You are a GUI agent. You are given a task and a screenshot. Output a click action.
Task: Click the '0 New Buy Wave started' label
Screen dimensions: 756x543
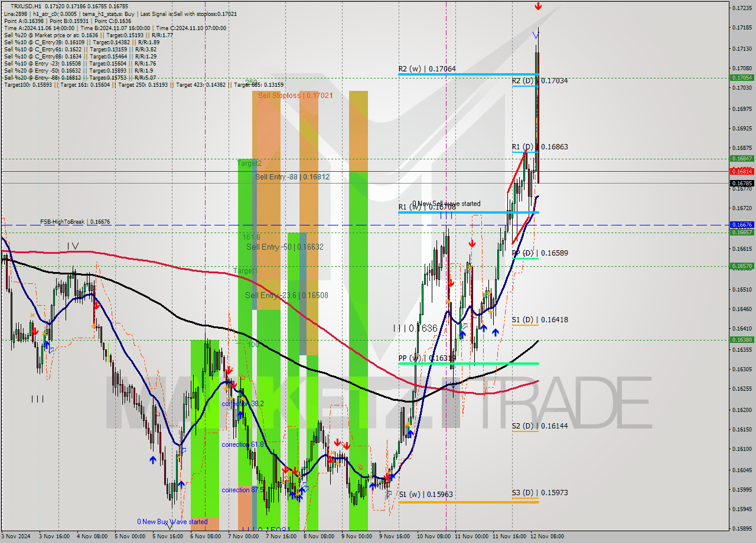[172, 522]
